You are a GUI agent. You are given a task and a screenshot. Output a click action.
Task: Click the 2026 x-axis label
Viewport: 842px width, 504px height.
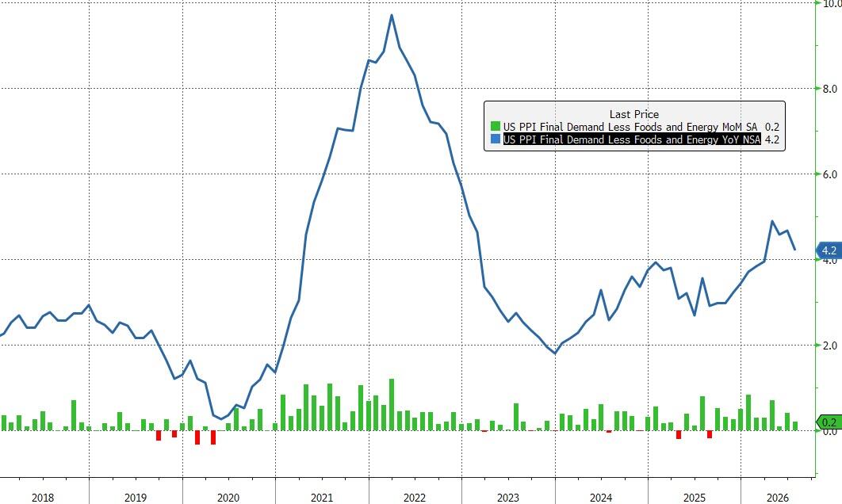(x=778, y=498)
